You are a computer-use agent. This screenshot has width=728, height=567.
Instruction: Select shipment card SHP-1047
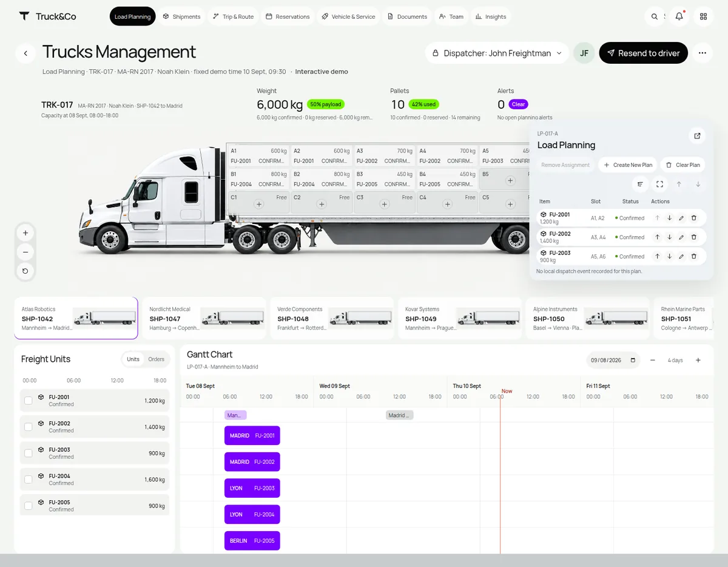click(x=204, y=317)
